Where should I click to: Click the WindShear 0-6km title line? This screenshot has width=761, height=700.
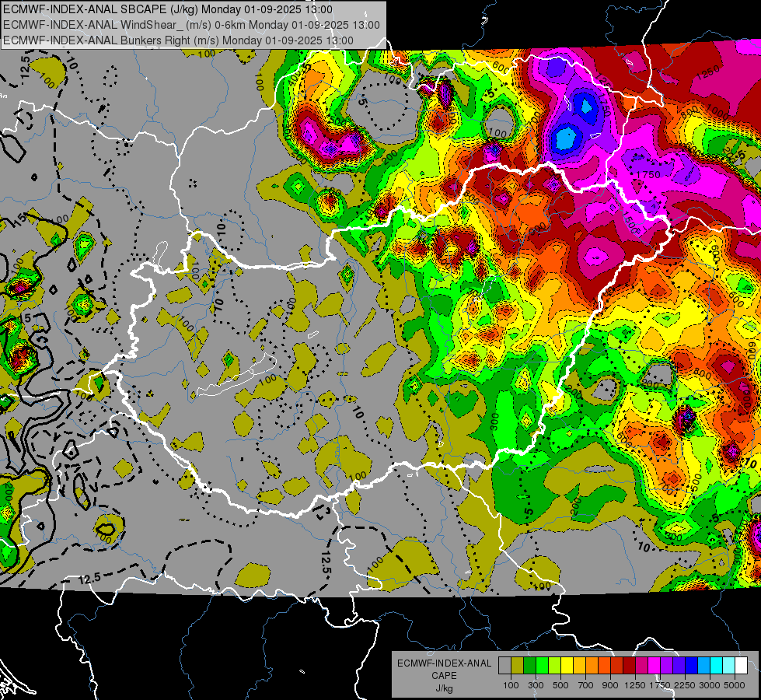pos(191,25)
